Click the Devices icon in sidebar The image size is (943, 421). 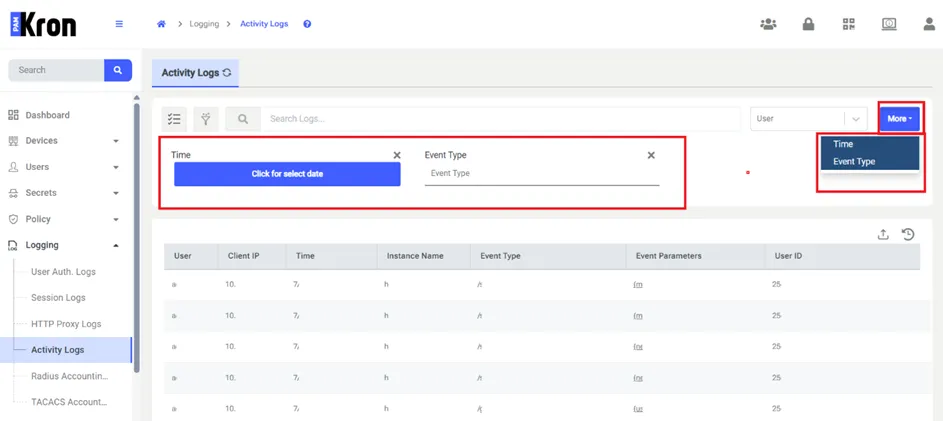pyautogui.click(x=13, y=141)
